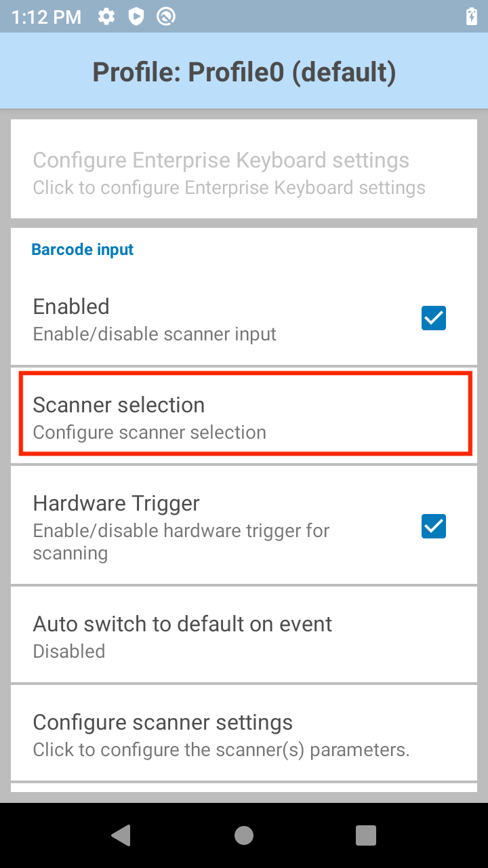Tap 'Configure scanner selection' subtitle text
Image resolution: width=488 pixels, height=868 pixels.
150,433
